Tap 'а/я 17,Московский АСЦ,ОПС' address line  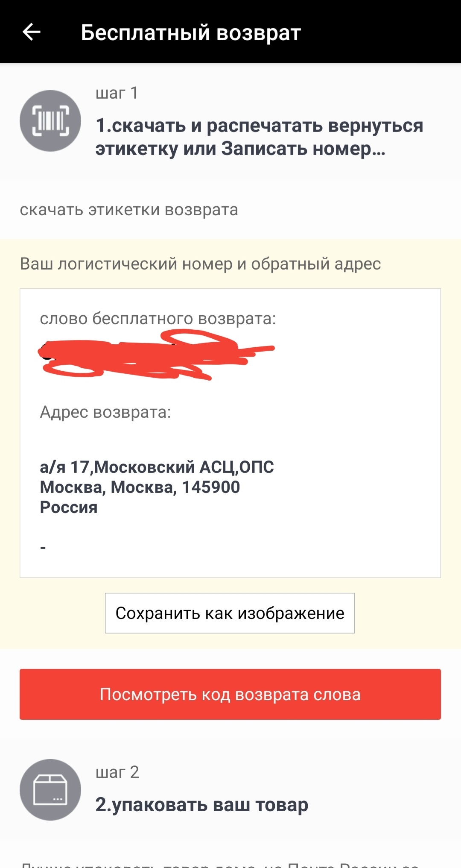pyautogui.click(x=157, y=467)
